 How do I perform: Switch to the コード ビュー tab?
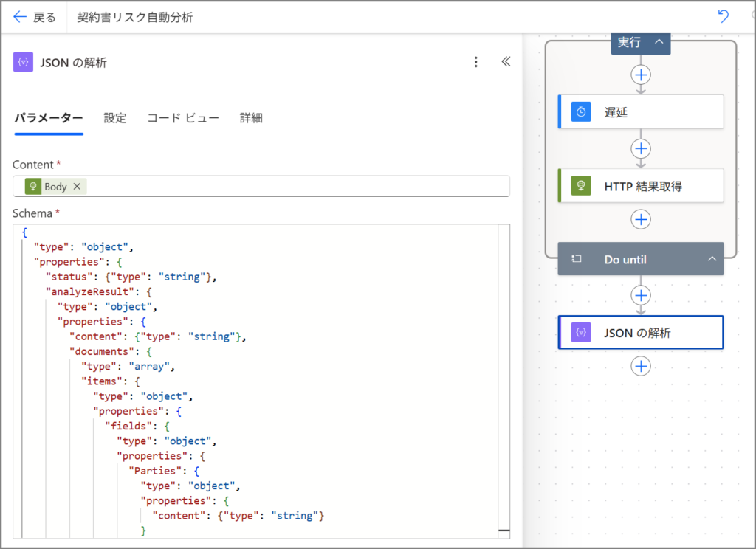183,118
